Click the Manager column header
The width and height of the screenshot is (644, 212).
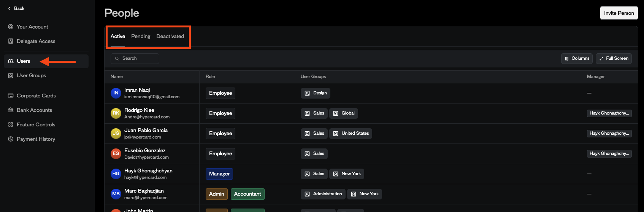coord(596,77)
